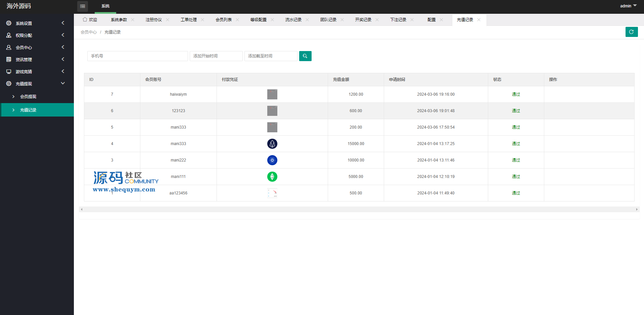
Task: Close the 团队记录 tab
Action: [342, 20]
